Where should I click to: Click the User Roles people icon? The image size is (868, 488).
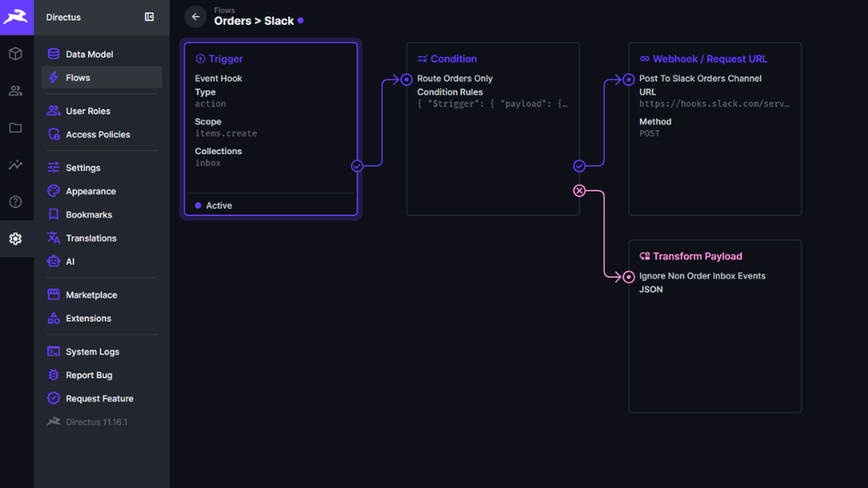pyautogui.click(x=53, y=110)
